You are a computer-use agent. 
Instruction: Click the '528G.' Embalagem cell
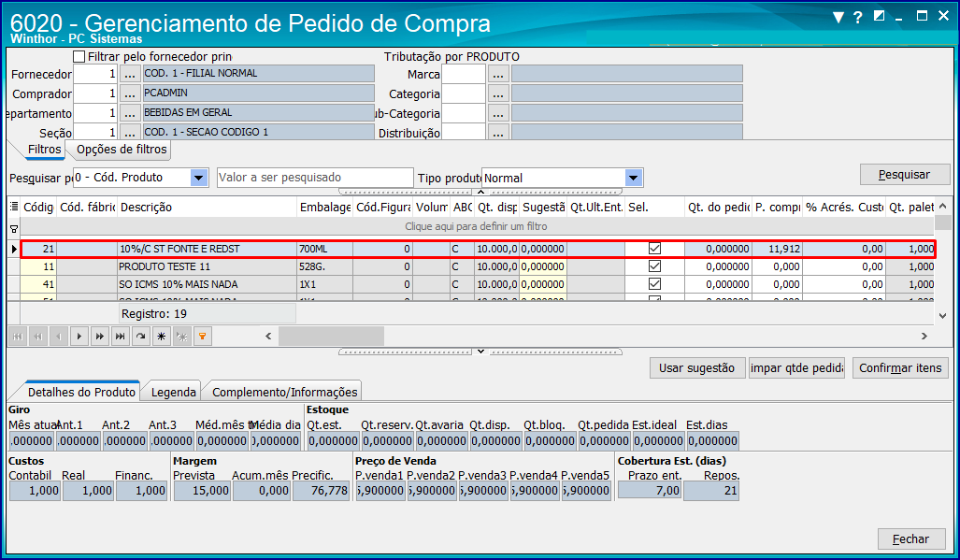(x=325, y=266)
